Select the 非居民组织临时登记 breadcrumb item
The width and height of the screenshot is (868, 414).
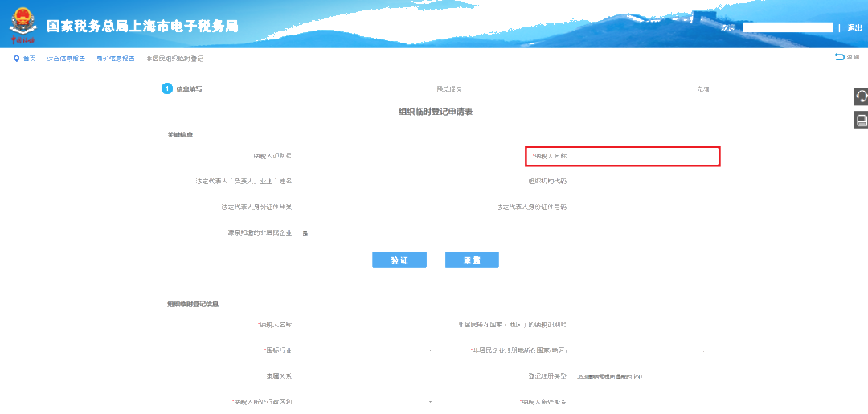point(175,59)
